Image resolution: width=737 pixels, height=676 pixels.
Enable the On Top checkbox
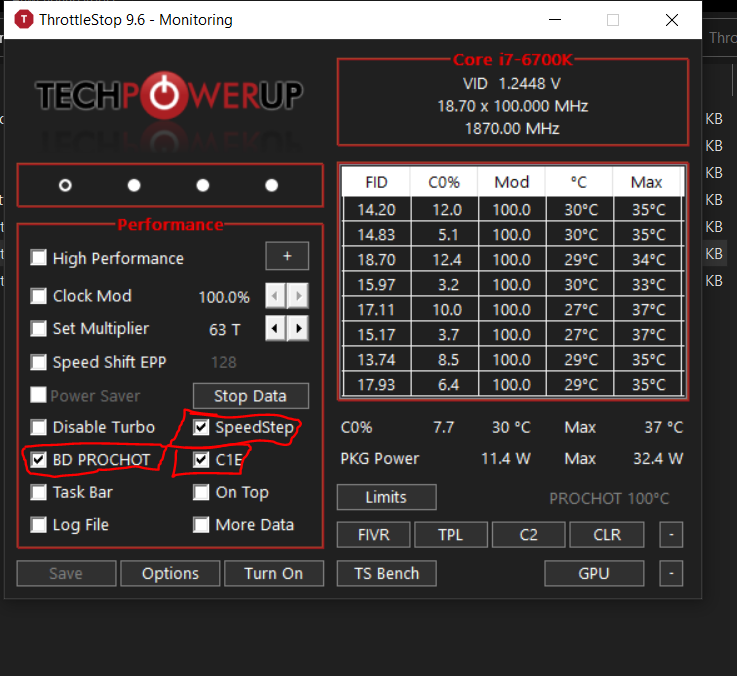pos(201,492)
